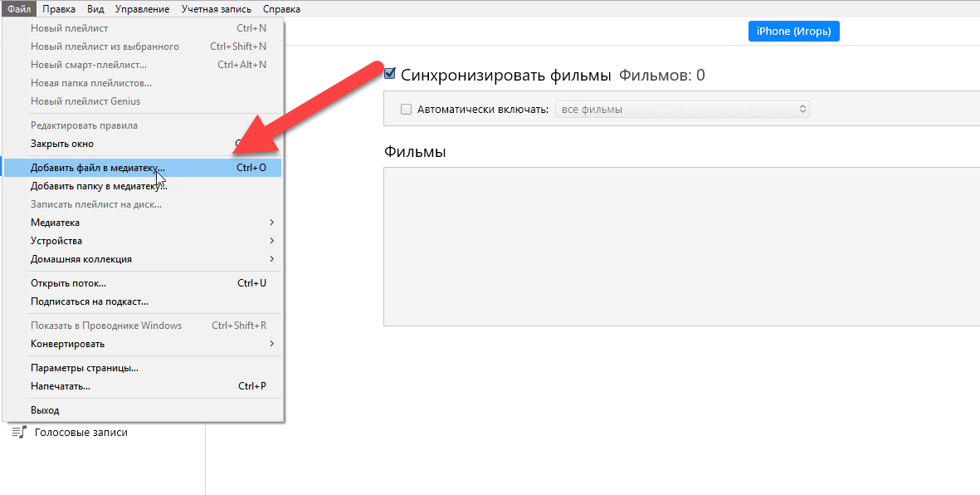
Task: Click Новый плейлист из выбранного entry
Action: coord(143,47)
